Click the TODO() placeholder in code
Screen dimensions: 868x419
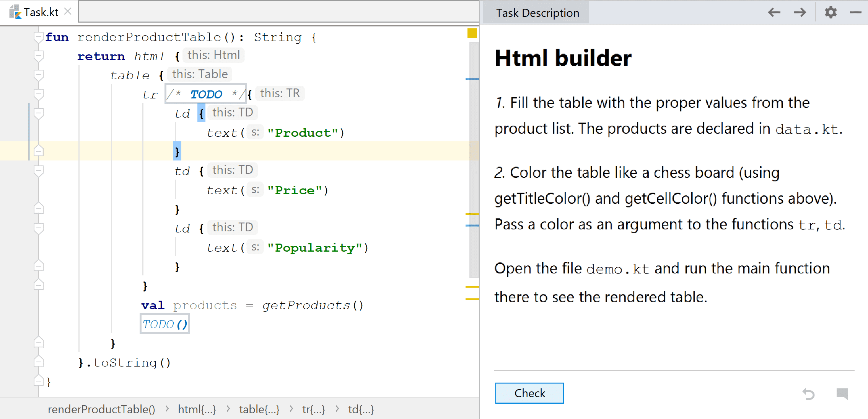point(164,324)
